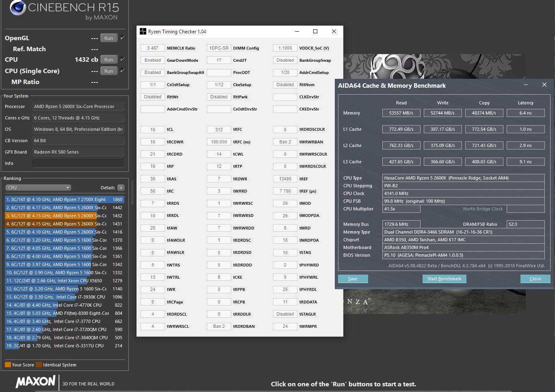555x392 pixels.
Task: Click the Memory Write speed value in AIDA64
Action: point(442,113)
